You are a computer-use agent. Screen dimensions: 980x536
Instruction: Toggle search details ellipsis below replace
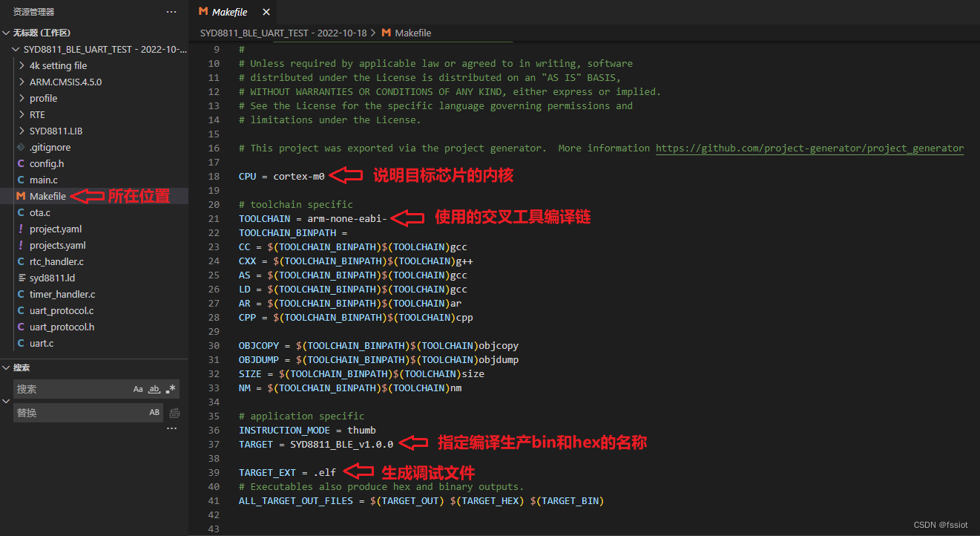click(x=172, y=428)
